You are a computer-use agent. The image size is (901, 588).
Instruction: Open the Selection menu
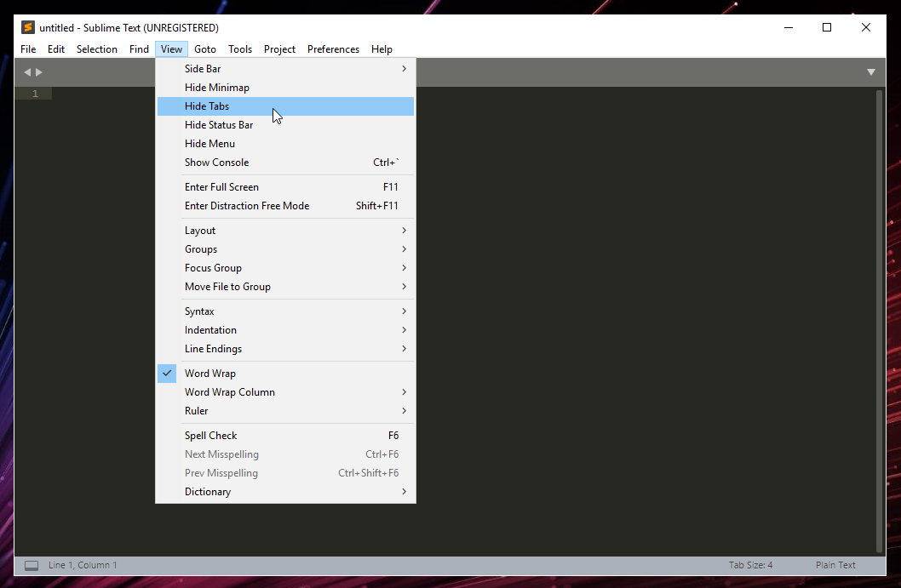[x=96, y=49]
